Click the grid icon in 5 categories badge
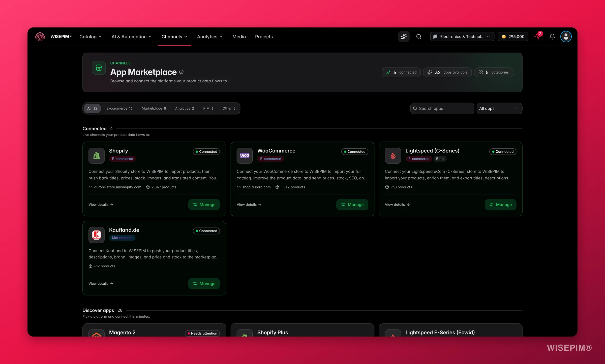The image size is (605, 364). [481, 72]
